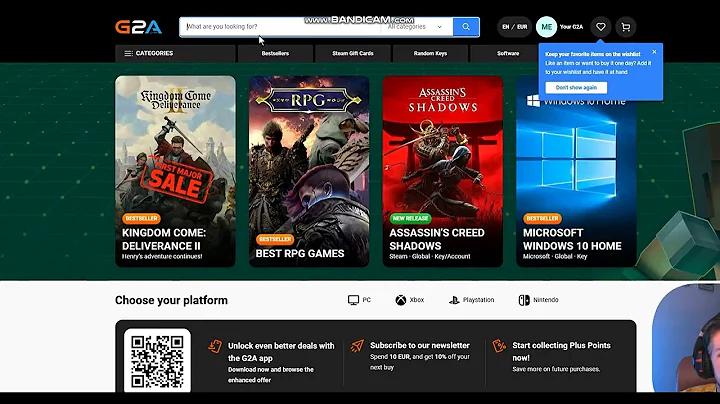Click the Don't show again button
This screenshot has width=720, height=404.
pos(576,88)
